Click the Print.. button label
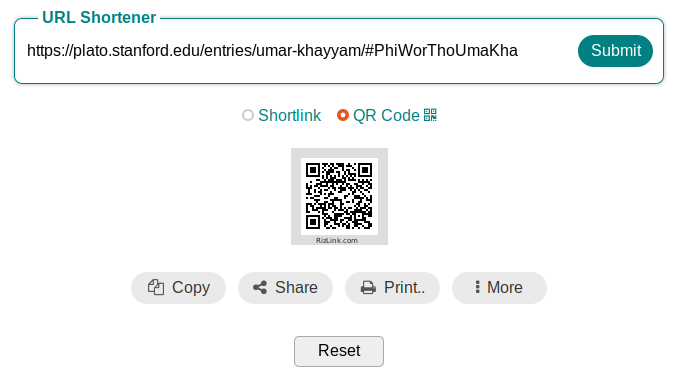The width and height of the screenshot is (677, 374). coord(405,288)
